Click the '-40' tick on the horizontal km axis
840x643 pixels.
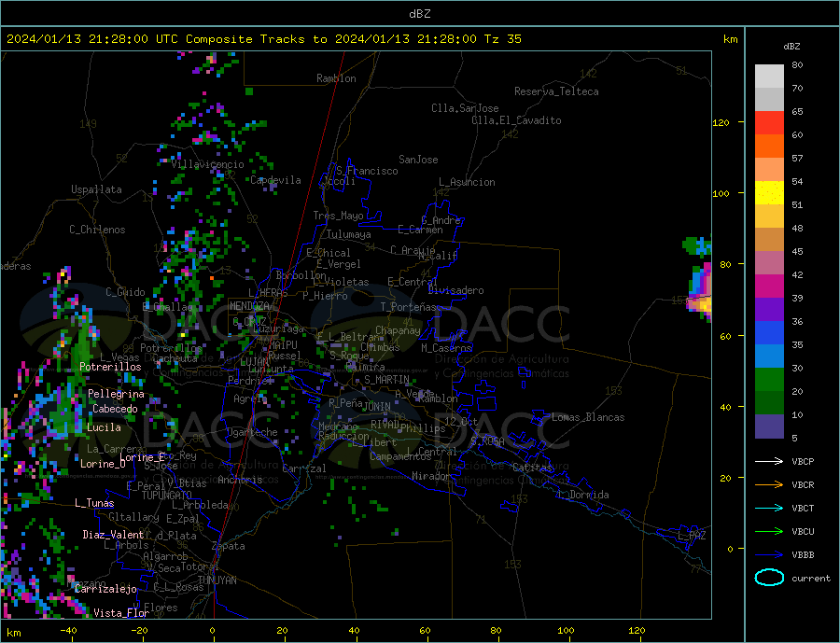coord(68,630)
